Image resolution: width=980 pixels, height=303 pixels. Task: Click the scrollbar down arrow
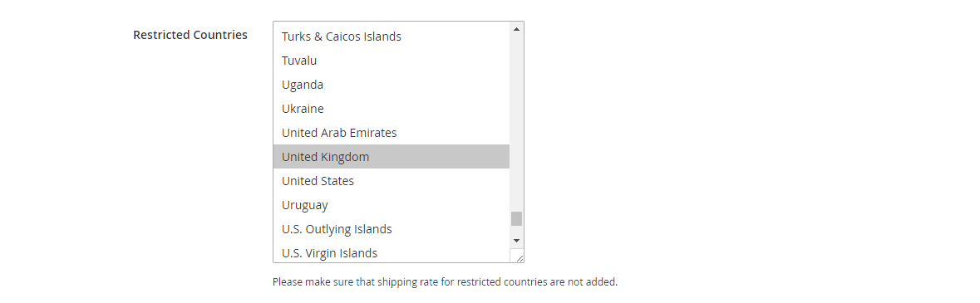[x=516, y=241]
